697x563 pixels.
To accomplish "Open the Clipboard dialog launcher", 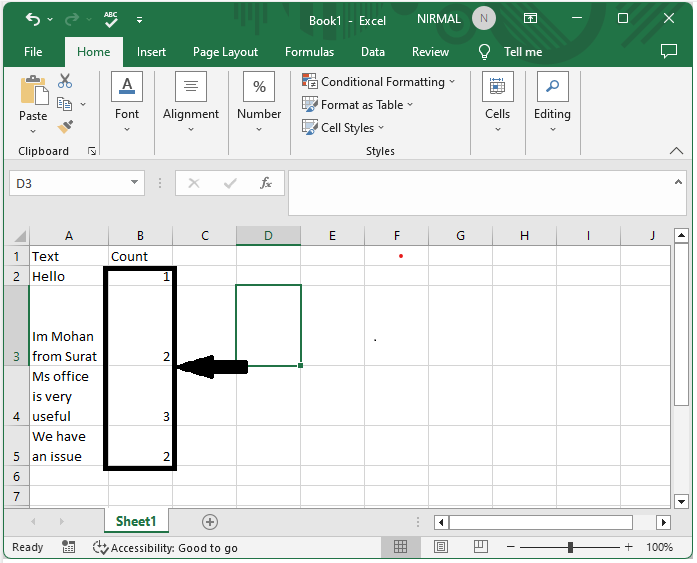I will 92,152.
